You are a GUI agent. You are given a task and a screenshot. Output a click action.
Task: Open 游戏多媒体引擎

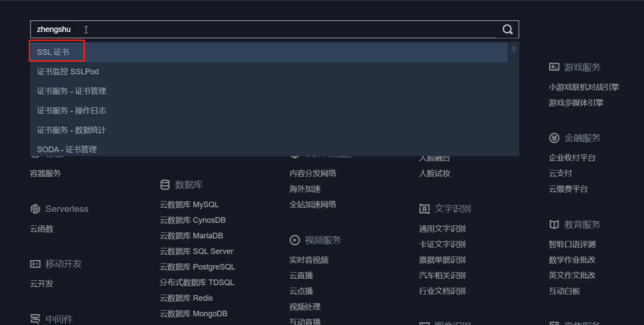[x=576, y=103]
